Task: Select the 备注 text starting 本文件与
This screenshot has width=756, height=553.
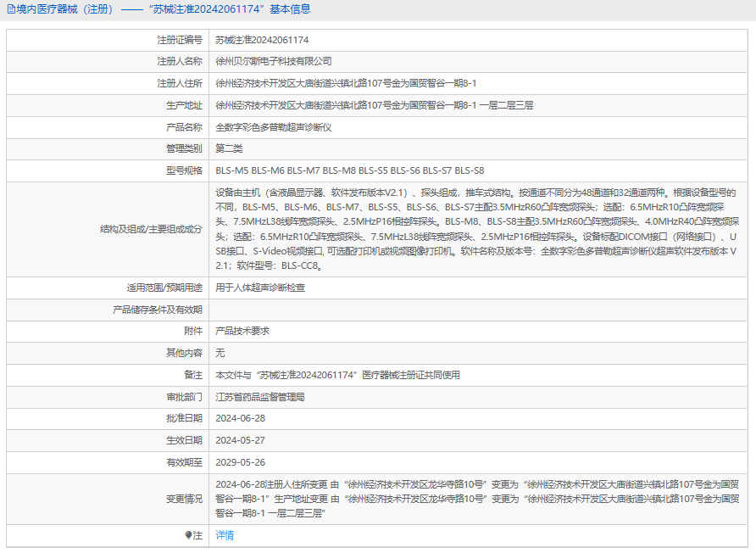Action: click(337, 375)
